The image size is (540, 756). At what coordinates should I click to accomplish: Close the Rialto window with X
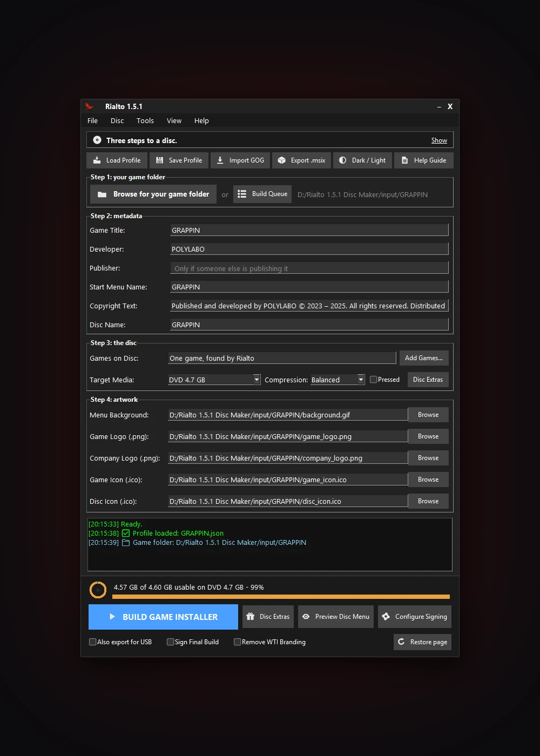[x=450, y=106]
